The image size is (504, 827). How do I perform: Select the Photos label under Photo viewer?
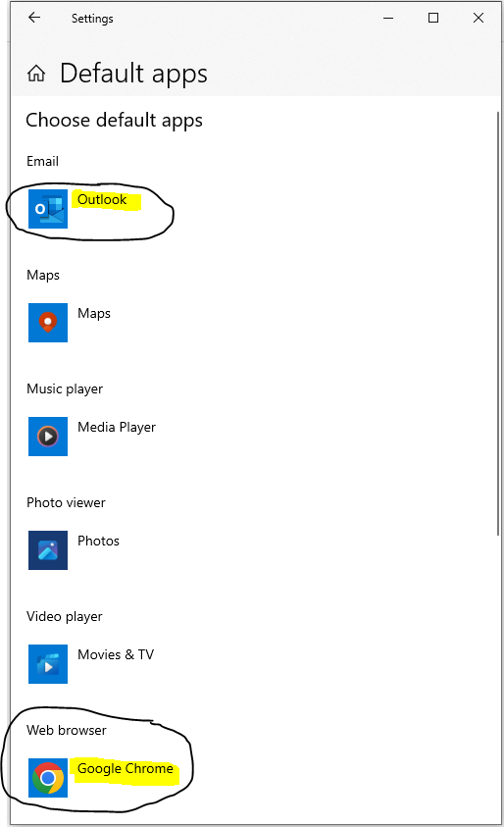click(98, 542)
